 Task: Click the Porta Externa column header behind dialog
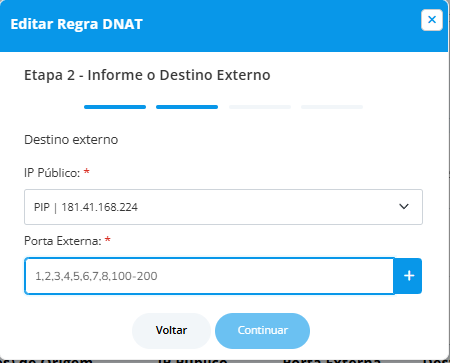(331, 360)
